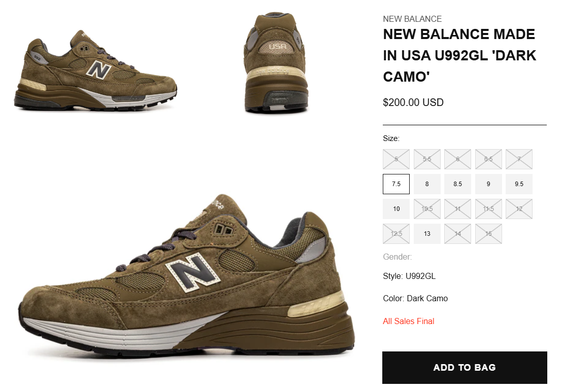Image resolution: width=562 pixels, height=392 pixels.
Task: Open the New Balance brand link
Action: pos(412,19)
